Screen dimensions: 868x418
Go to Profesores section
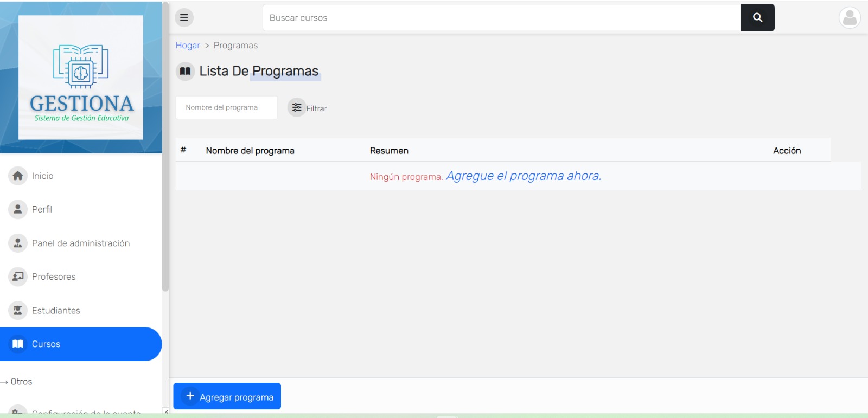tap(81, 276)
